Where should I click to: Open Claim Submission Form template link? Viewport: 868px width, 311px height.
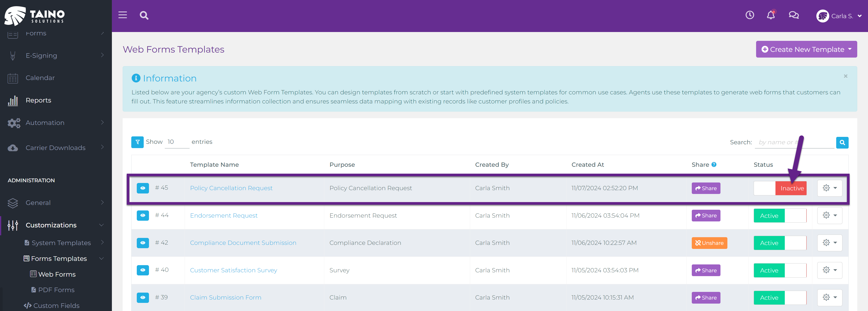(x=225, y=298)
